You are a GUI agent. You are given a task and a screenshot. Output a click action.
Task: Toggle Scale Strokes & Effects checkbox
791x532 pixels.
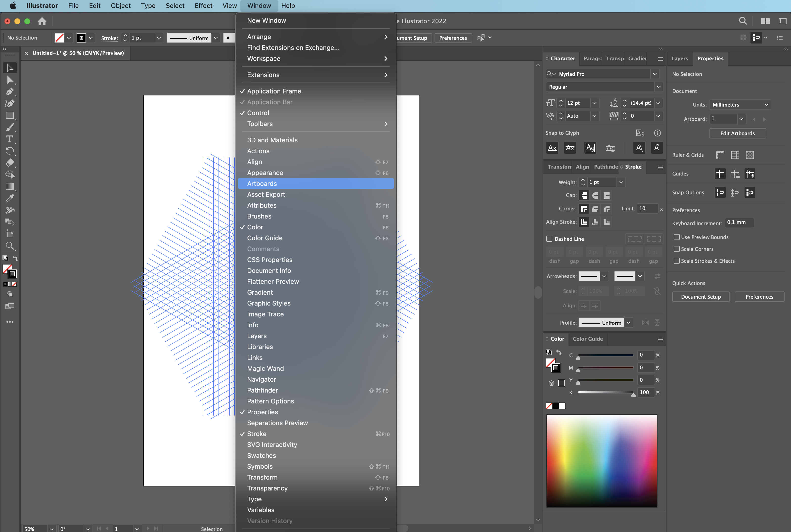click(x=677, y=261)
